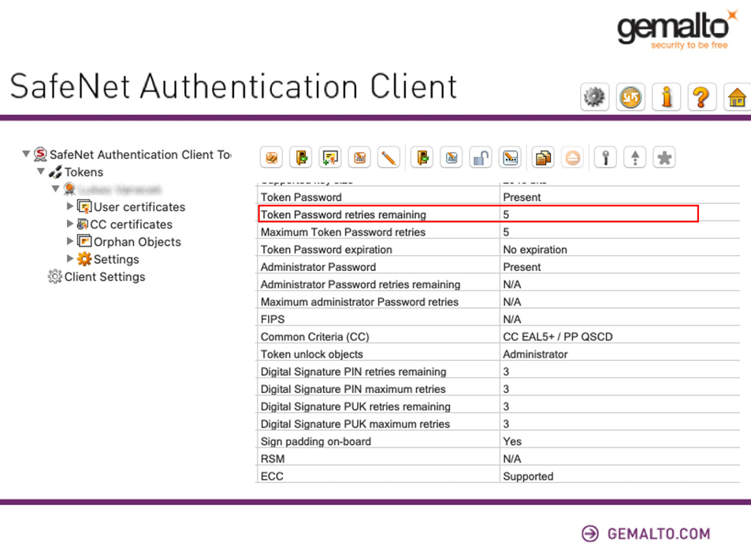The height and width of the screenshot is (560, 751).
Task: Expand the token Settings node
Action: click(70, 258)
